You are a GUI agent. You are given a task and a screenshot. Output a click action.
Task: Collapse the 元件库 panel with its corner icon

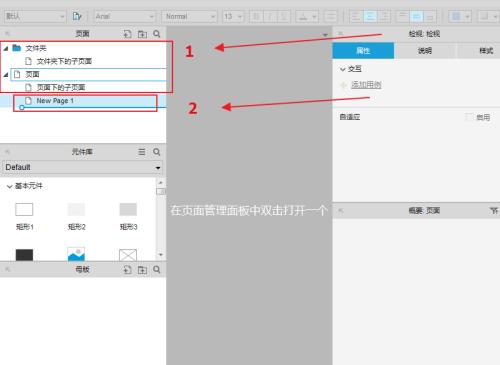[7, 152]
